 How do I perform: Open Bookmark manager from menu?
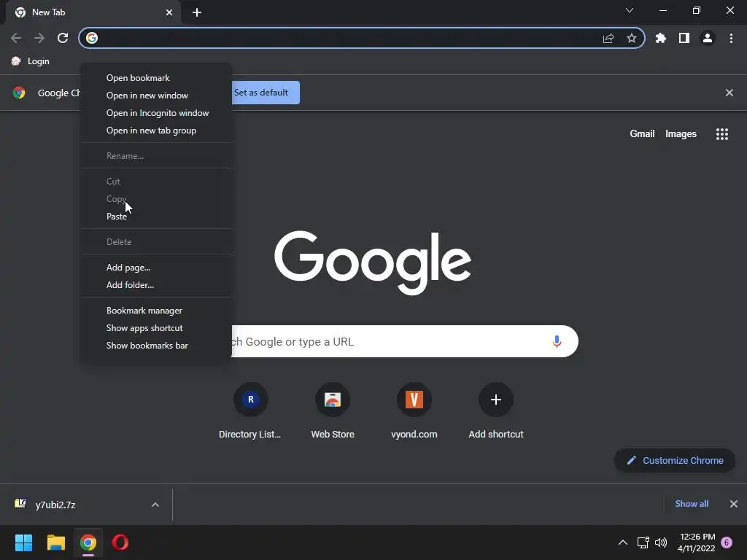pyautogui.click(x=156, y=311)
